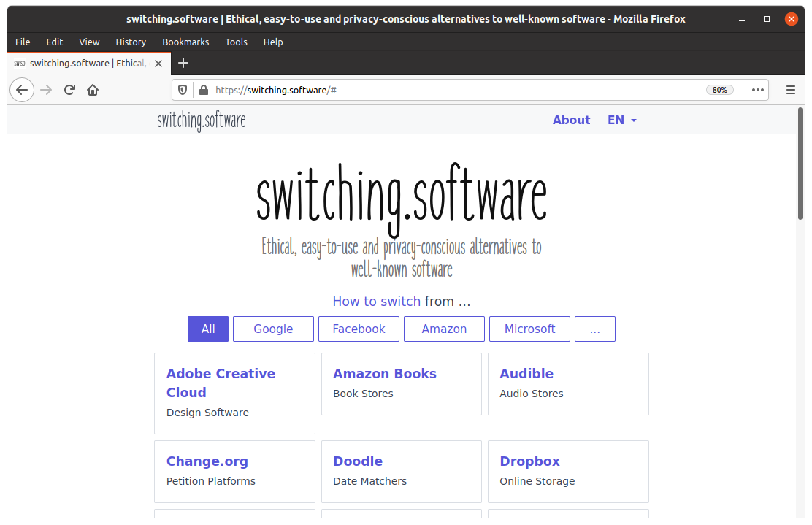This screenshot has height=525, width=812.
Task: Filter alternatives by Facebook
Action: point(359,329)
